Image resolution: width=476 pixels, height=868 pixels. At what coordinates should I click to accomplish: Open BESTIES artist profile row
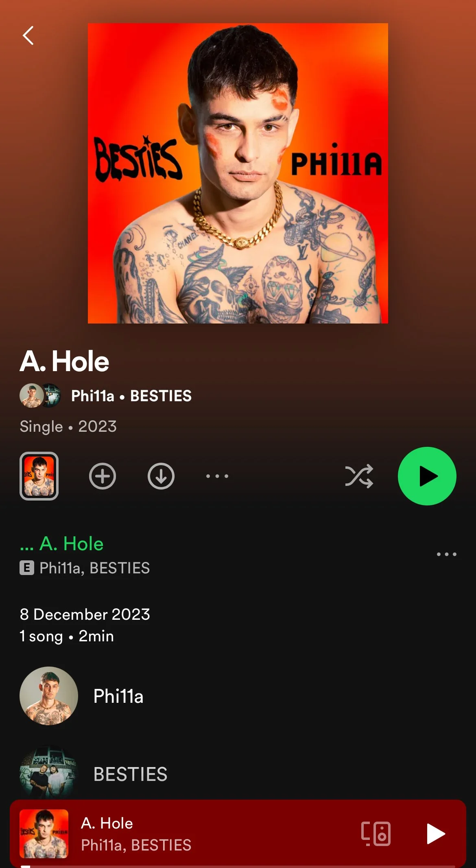point(238,773)
